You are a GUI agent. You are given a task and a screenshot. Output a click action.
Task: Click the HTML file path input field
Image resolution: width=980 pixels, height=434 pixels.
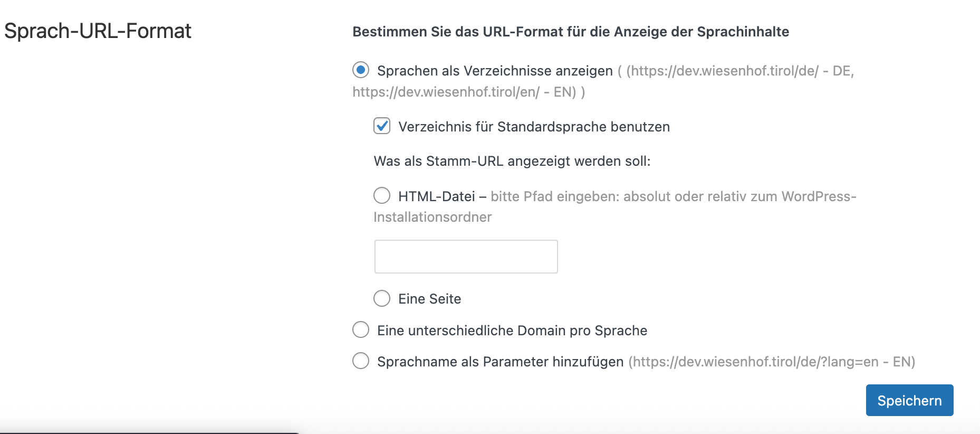(x=466, y=257)
